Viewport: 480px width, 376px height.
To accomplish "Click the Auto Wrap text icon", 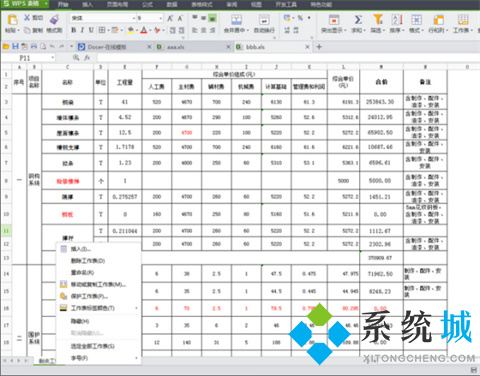I will tap(264, 19).
